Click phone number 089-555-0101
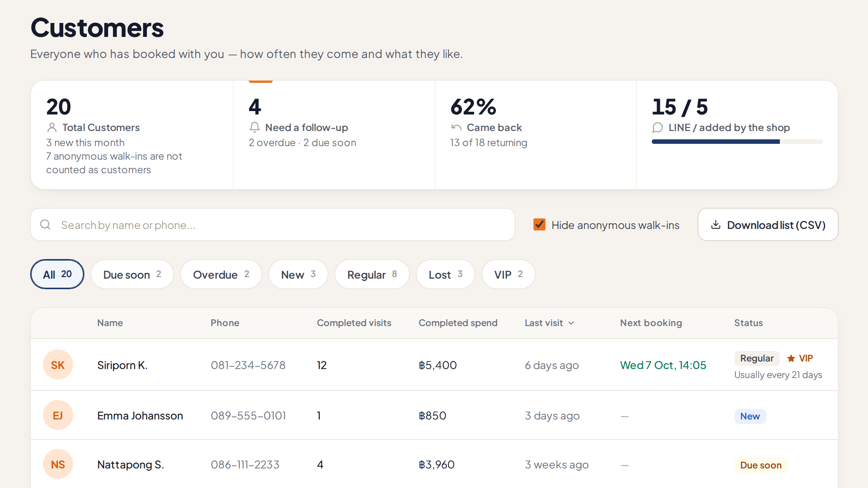This screenshot has height=488, width=868. point(248,416)
